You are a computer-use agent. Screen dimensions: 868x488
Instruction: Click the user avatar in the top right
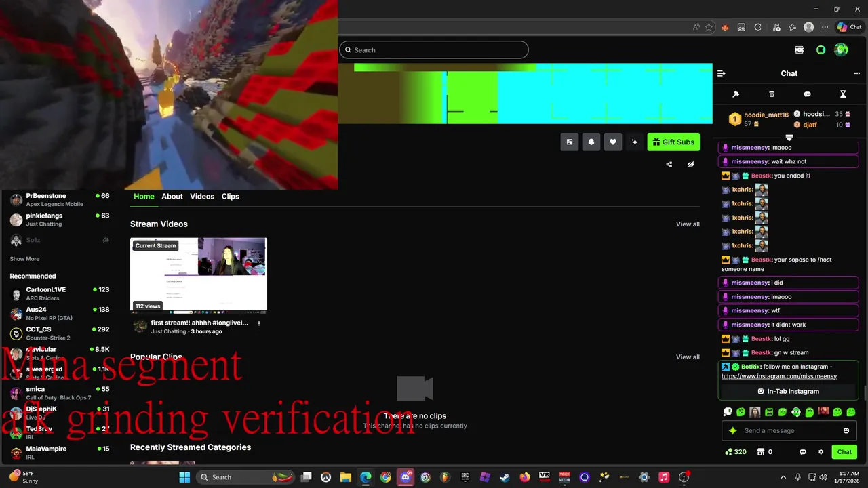(842, 49)
